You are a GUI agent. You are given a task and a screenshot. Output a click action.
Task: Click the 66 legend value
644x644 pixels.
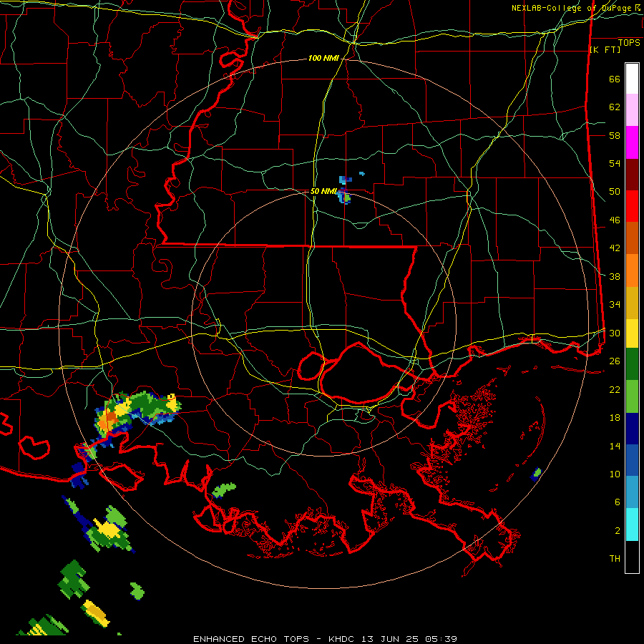point(615,79)
